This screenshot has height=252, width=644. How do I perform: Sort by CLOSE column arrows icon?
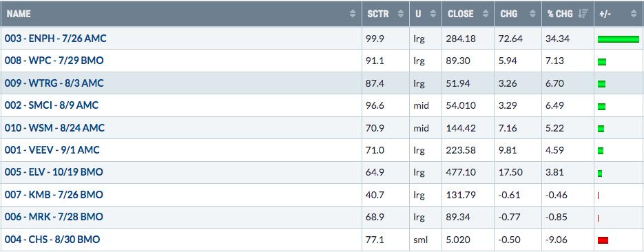click(x=486, y=14)
